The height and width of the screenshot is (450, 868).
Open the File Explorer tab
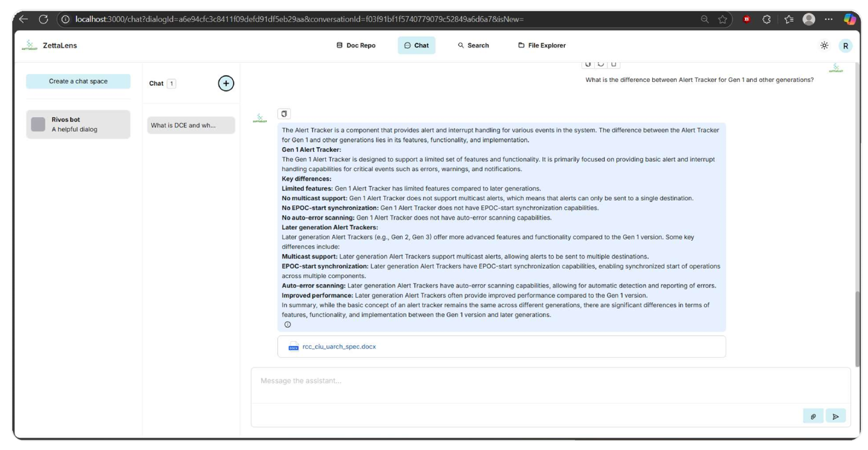point(542,45)
